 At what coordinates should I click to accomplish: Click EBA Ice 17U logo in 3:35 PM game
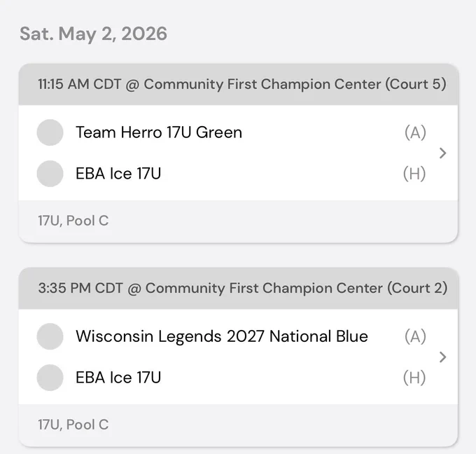pyautogui.click(x=50, y=378)
